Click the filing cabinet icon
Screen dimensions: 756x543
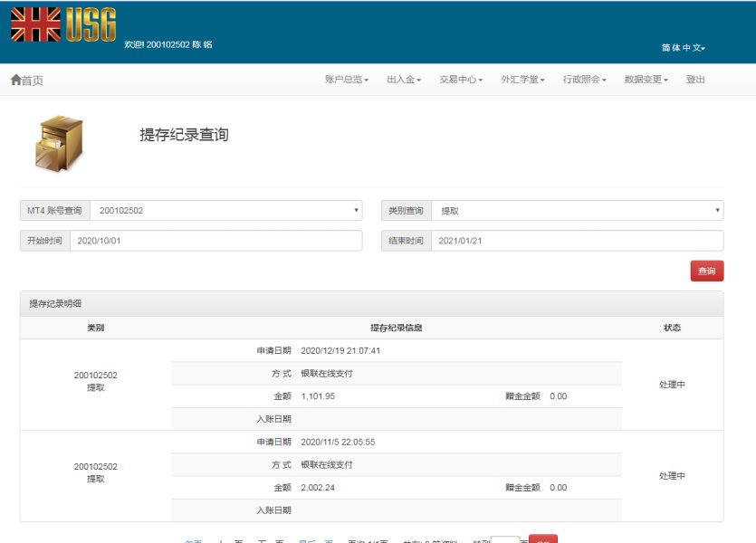click(x=59, y=144)
